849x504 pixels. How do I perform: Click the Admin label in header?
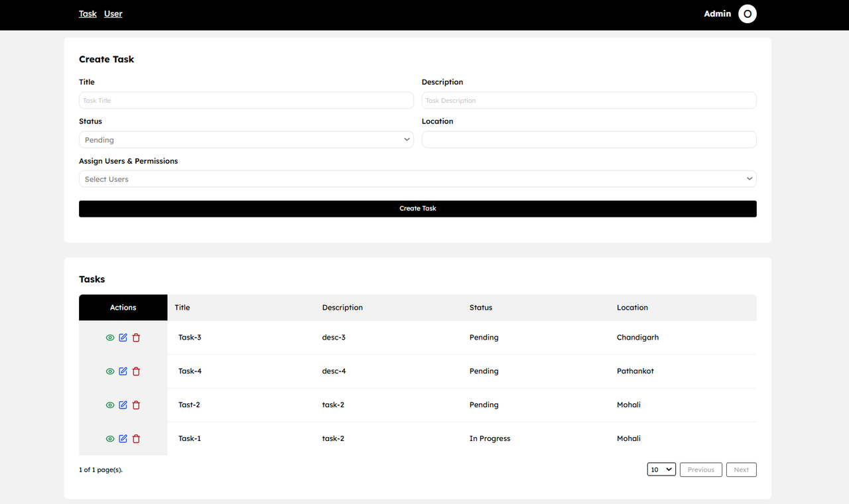coord(718,14)
